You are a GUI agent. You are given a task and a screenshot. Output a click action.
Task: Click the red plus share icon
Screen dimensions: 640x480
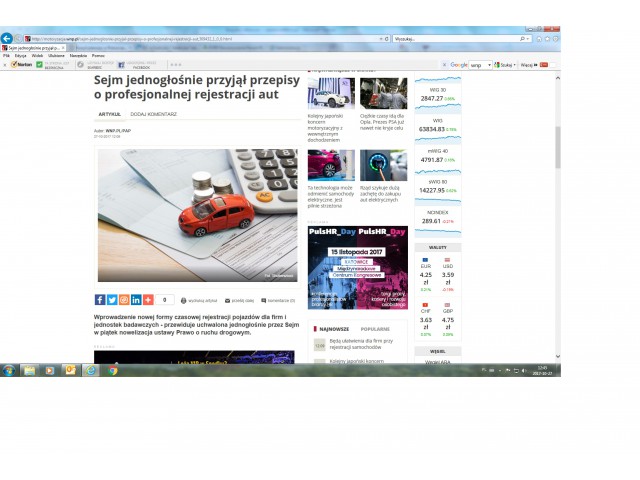pyautogui.click(x=148, y=300)
